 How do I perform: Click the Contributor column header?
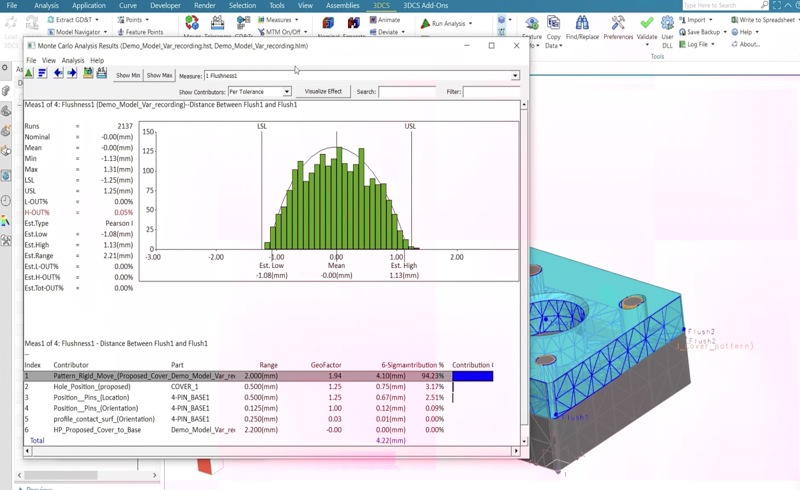(71, 365)
